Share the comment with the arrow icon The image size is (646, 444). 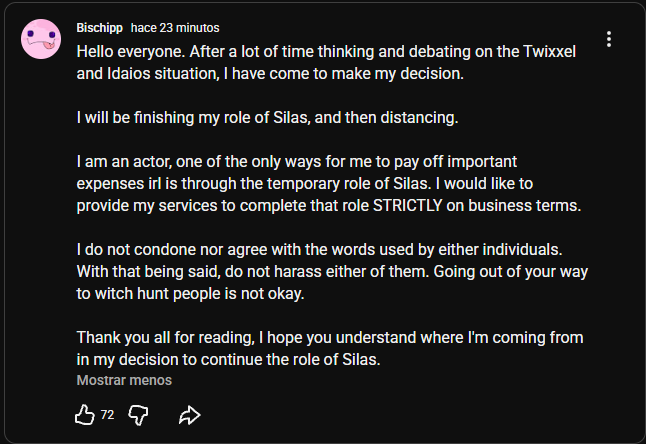tap(190, 415)
